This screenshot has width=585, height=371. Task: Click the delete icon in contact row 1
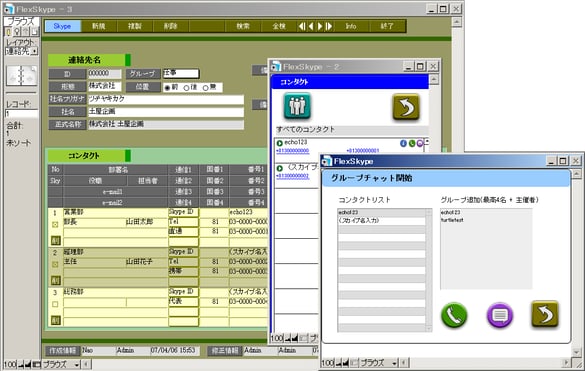pos(56,240)
